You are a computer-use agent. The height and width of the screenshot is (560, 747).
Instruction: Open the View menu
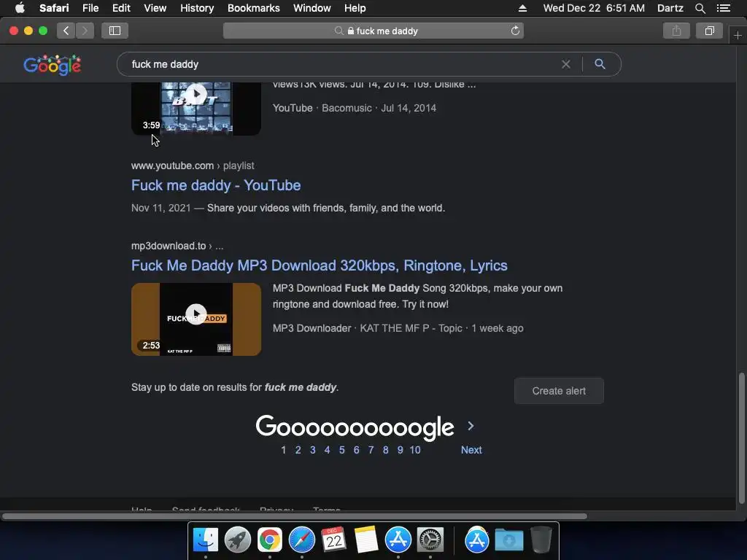pos(155,8)
